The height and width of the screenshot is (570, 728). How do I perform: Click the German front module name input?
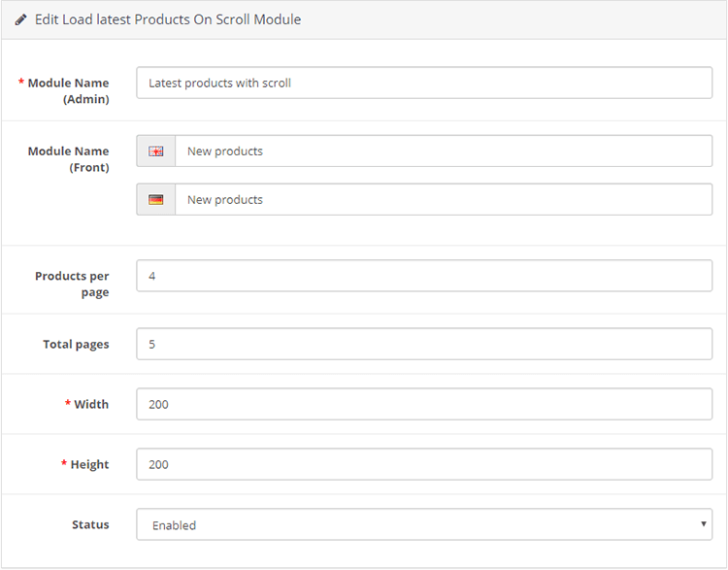[444, 199]
